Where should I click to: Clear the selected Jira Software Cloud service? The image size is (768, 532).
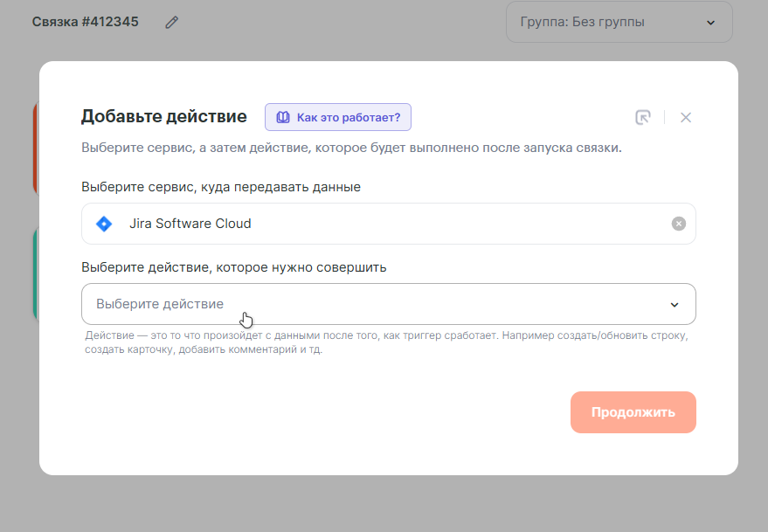tap(678, 224)
